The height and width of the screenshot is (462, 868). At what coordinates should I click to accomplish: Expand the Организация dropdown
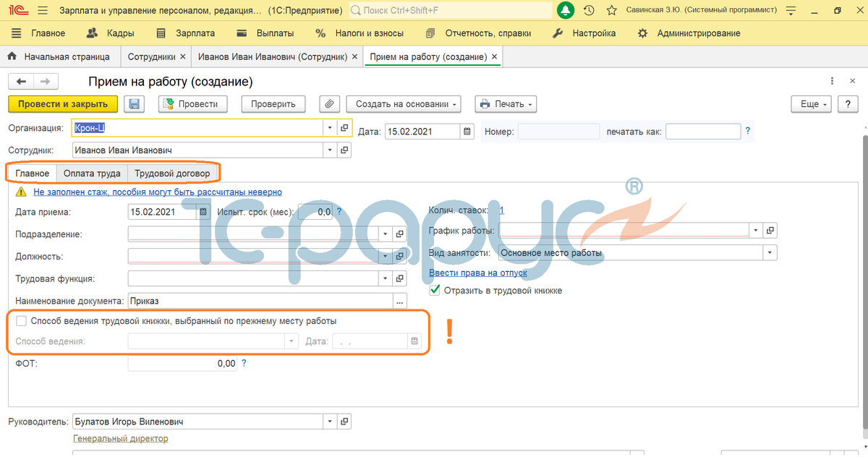[x=330, y=128]
